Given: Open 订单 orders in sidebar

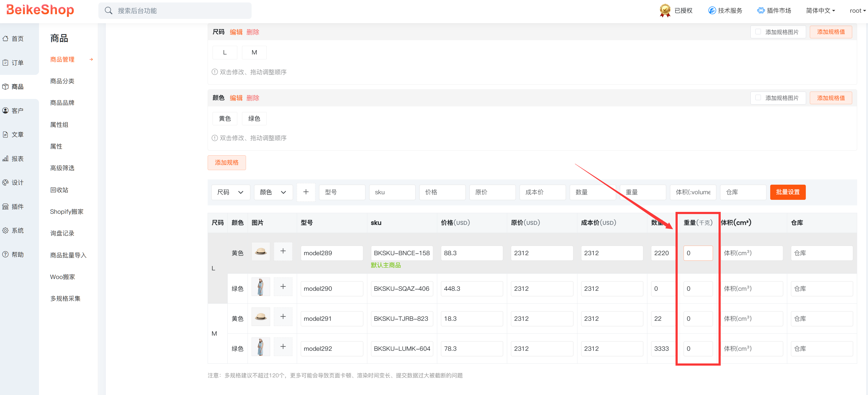Looking at the screenshot, I should tap(5, 62).
